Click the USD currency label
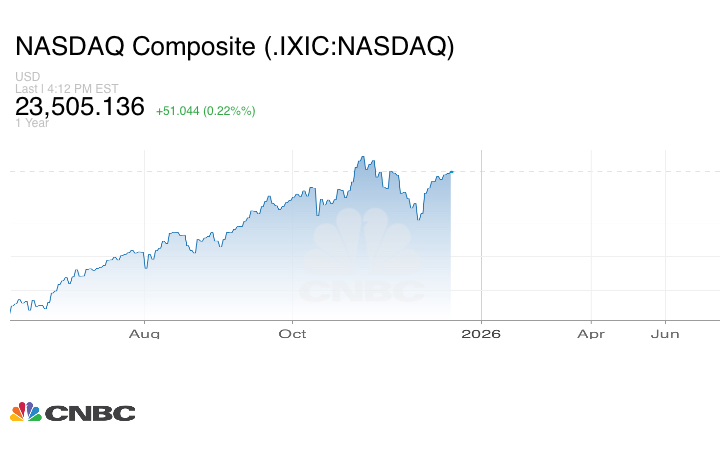720x450 pixels. point(27,77)
